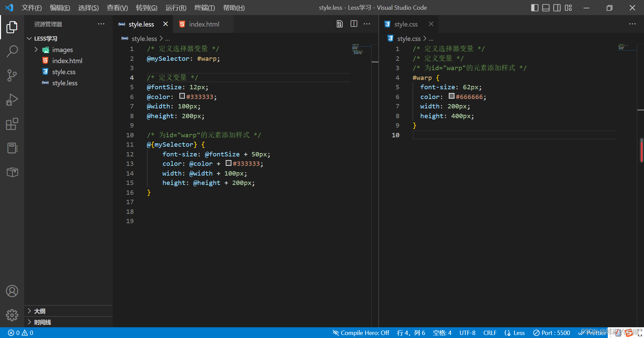Open the Manage gear icon
Screen dimensions: 644x338
coord(12,315)
